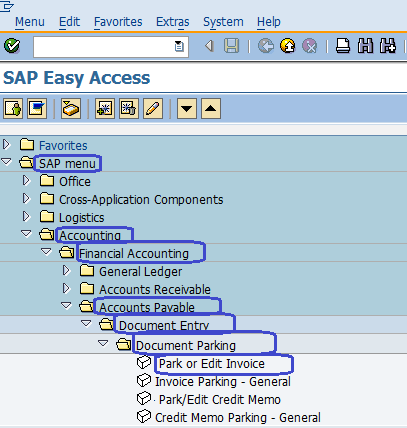Click the Move Favorites down arrow button
Image resolution: width=407 pixels, height=428 pixels.
187,109
